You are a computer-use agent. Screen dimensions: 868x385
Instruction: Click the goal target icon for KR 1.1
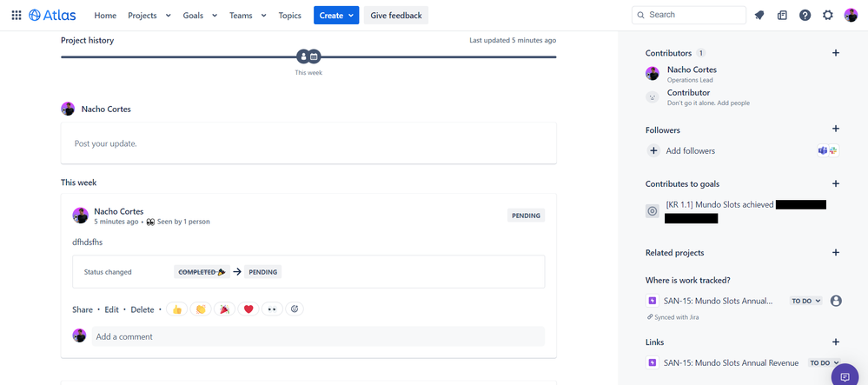[653, 211]
